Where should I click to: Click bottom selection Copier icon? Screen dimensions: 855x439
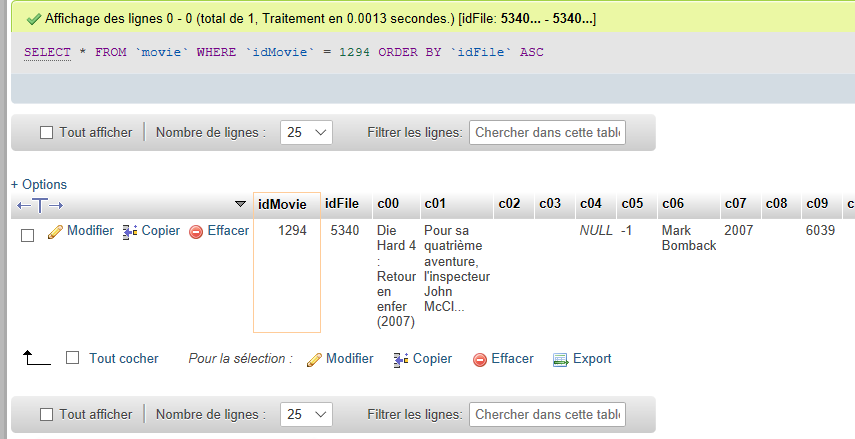[x=401, y=360]
